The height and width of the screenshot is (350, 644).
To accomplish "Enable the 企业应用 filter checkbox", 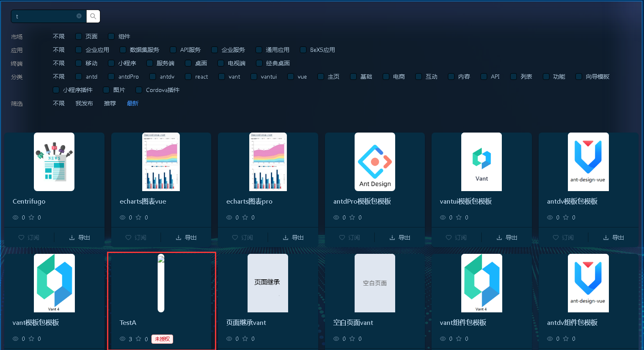I will click(x=79, y=50).
